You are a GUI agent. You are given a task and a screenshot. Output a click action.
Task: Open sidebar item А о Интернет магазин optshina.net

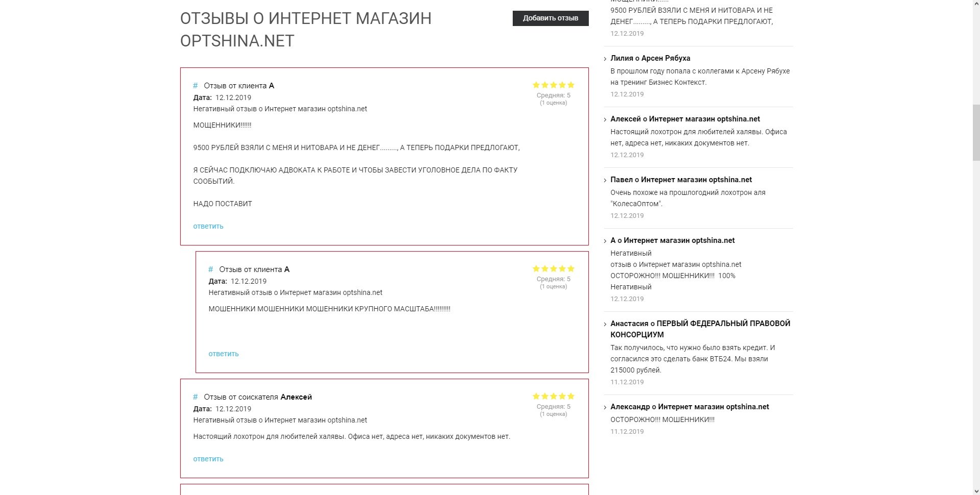(672, 240)
